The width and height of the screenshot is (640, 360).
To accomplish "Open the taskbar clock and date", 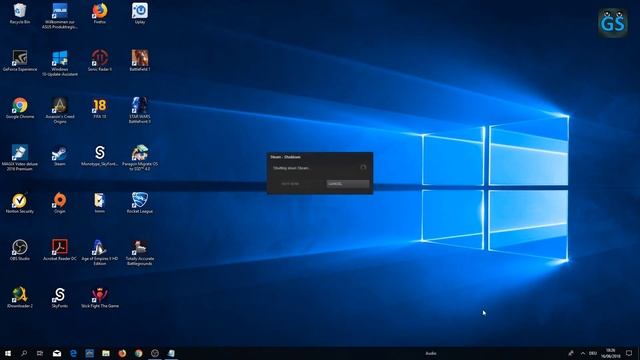I will pos(611,353).
